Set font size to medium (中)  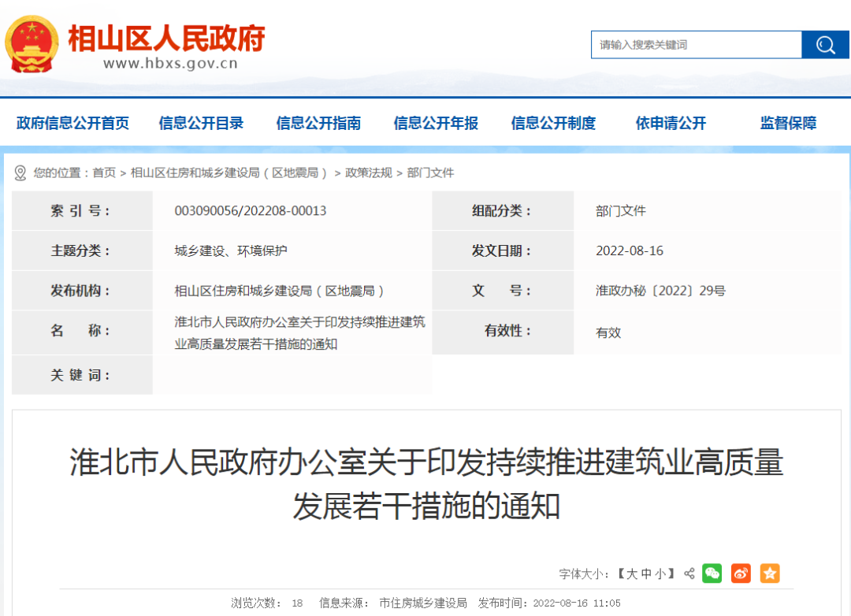pos(646,574)
